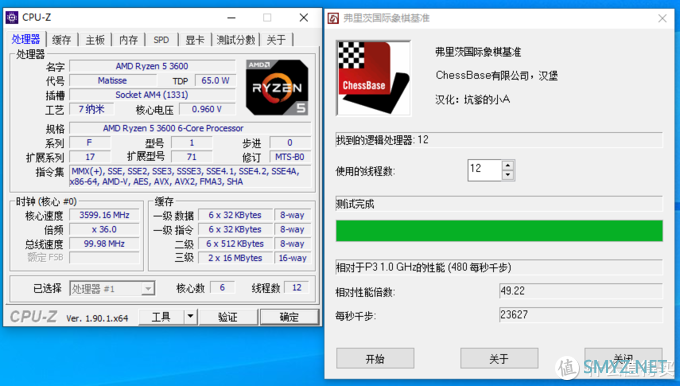Viewport: 680px width, 386px height.
Task: Click the kilonodes per second value 23627
Action: tap(581, 315)
